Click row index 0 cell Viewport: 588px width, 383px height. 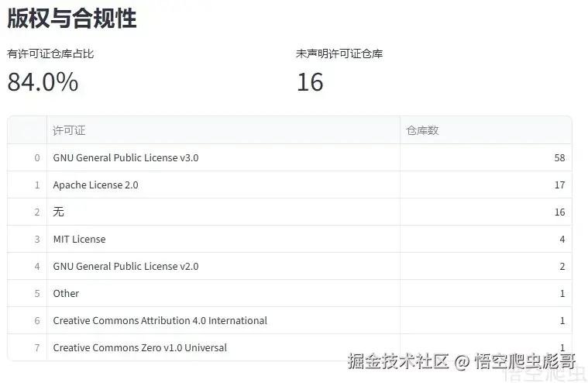pos(27,157)
